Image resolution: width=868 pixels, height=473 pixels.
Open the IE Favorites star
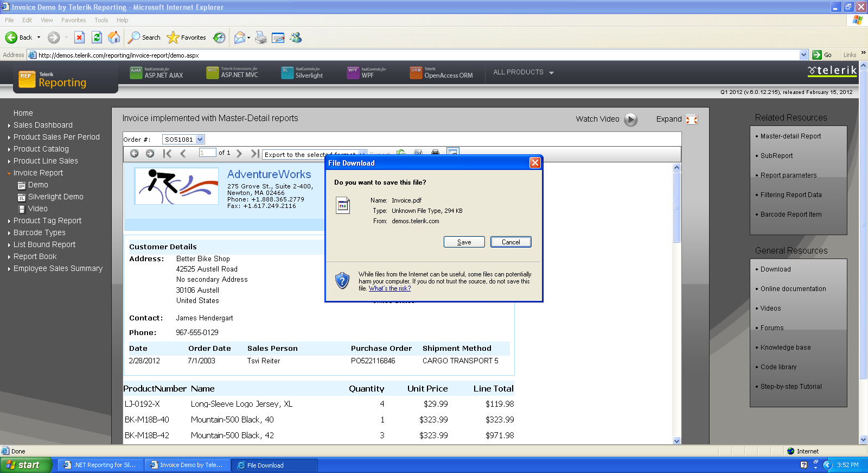coord(187,37)
